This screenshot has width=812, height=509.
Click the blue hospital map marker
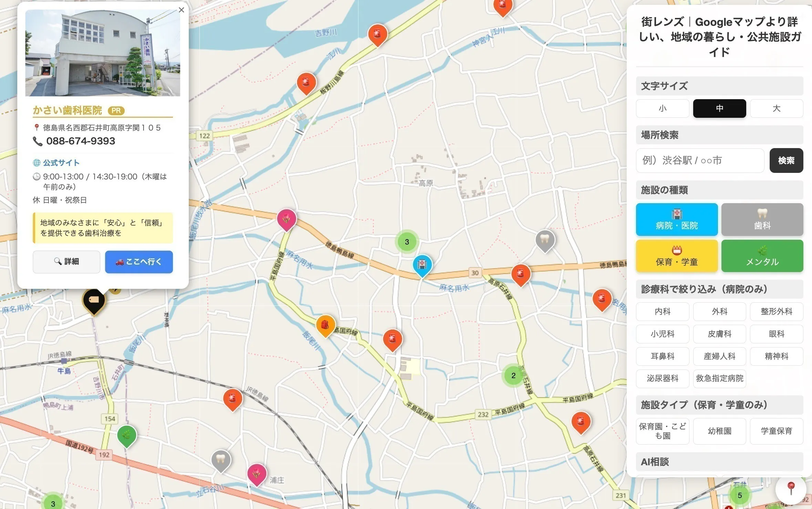coord(422,264)
